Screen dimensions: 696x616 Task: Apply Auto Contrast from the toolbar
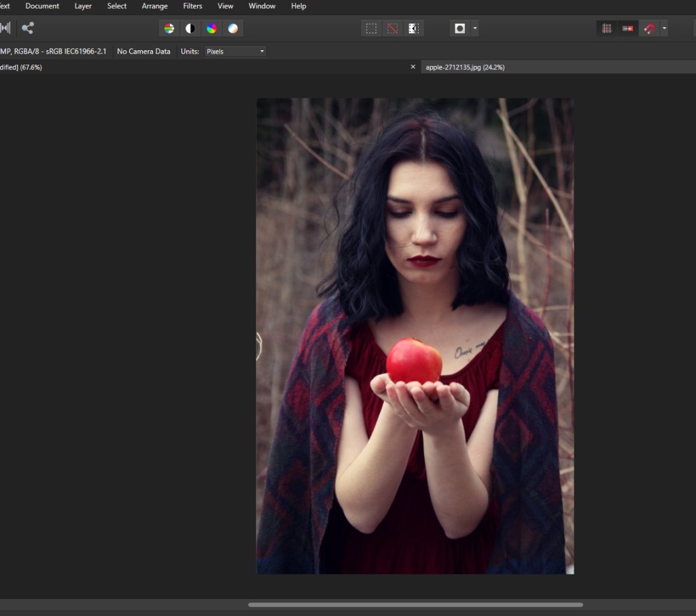(190, 29)
